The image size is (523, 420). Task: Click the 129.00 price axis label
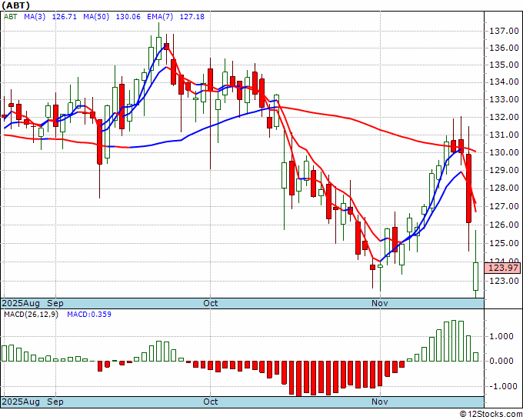[x=504, y=170]
